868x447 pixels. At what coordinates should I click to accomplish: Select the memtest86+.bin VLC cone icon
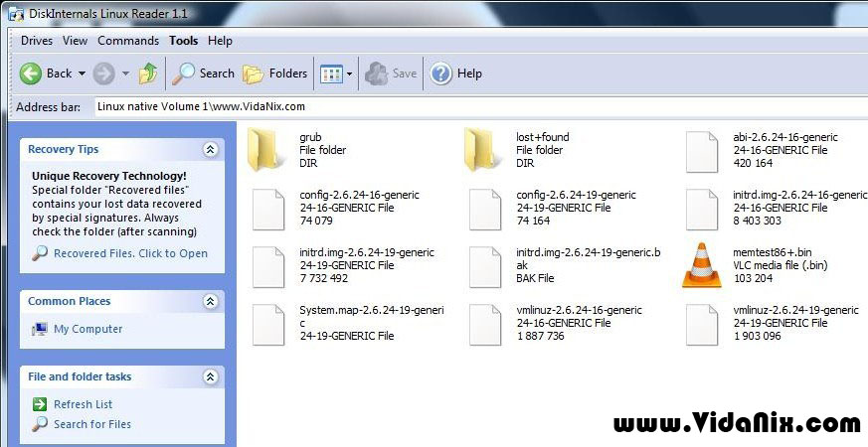(702, 265)
